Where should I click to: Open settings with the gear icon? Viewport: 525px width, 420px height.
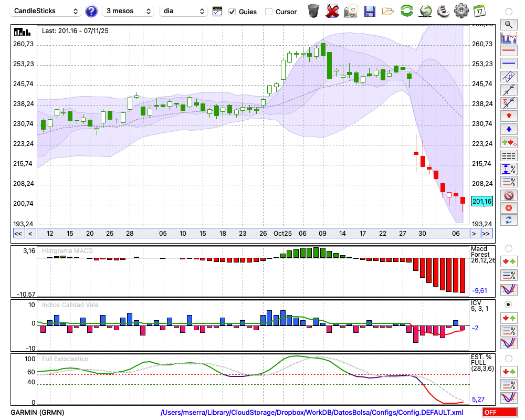(461, 11)
